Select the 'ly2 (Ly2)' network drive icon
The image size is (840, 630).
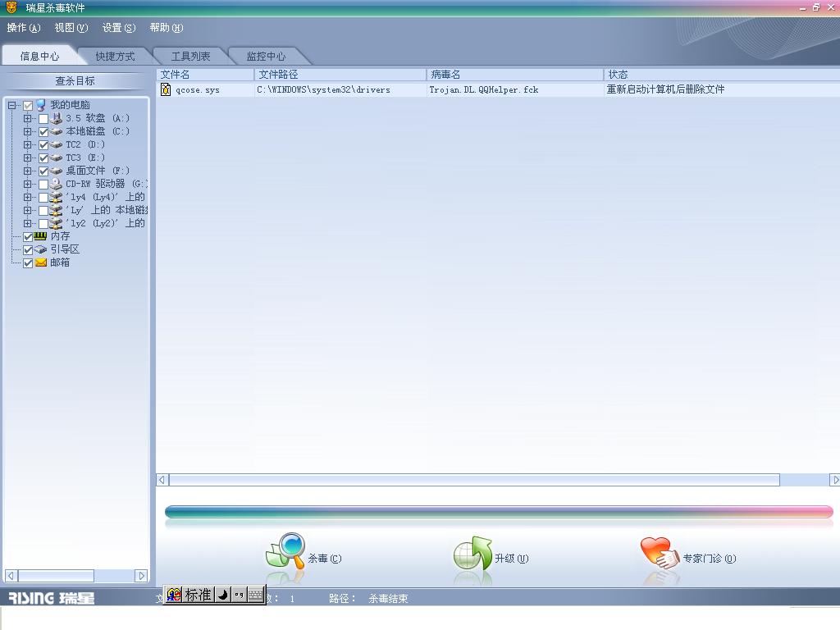57,223
